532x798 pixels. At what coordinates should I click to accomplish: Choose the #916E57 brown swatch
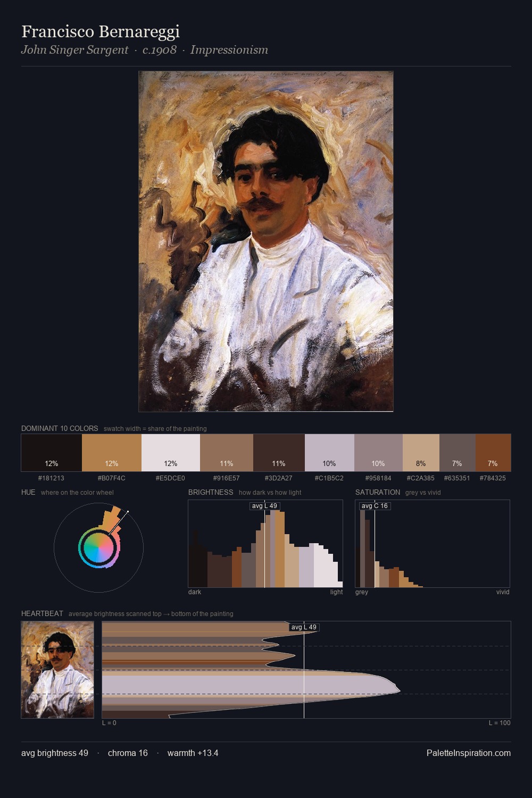tap(227, 453)
